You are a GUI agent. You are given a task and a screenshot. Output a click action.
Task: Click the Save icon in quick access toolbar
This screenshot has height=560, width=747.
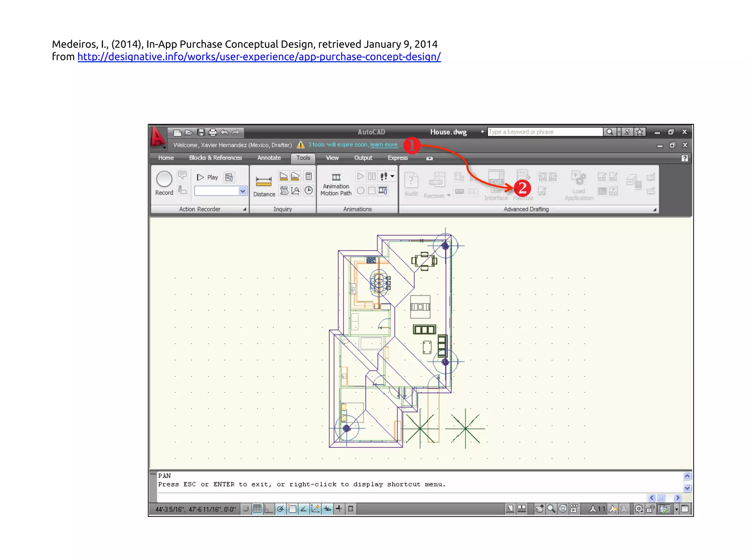(x=201, y=132)
